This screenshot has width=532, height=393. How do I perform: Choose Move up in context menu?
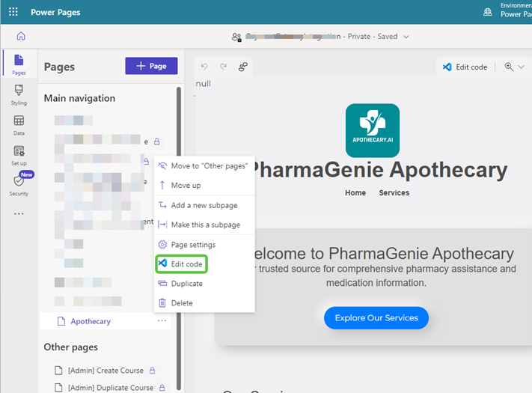point(204,186)
